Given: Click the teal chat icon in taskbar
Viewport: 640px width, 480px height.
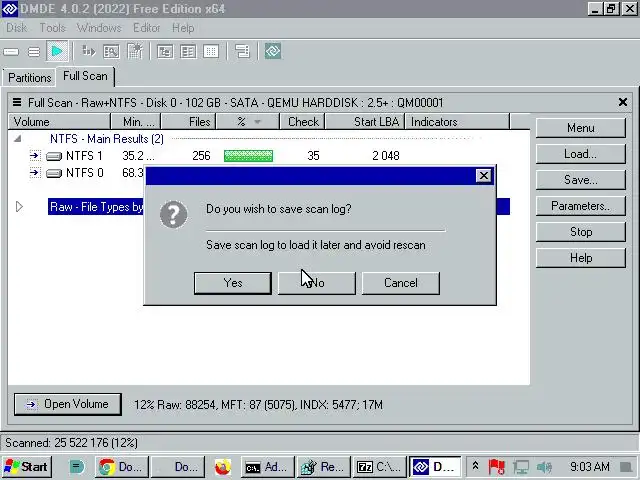Looking at the screenshot, I should pyautogui.click(x=76, y=467).
